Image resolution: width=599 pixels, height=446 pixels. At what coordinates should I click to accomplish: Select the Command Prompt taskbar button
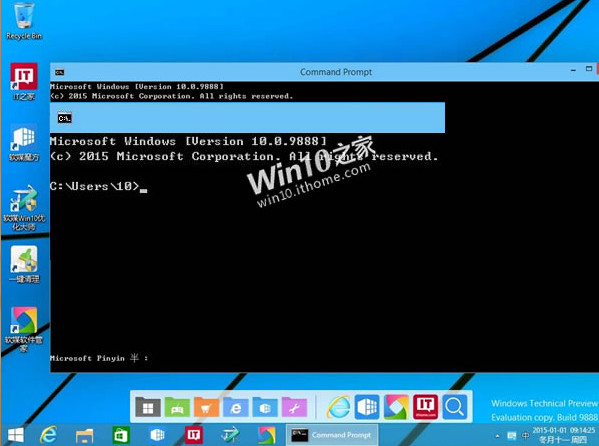(332, 435)
